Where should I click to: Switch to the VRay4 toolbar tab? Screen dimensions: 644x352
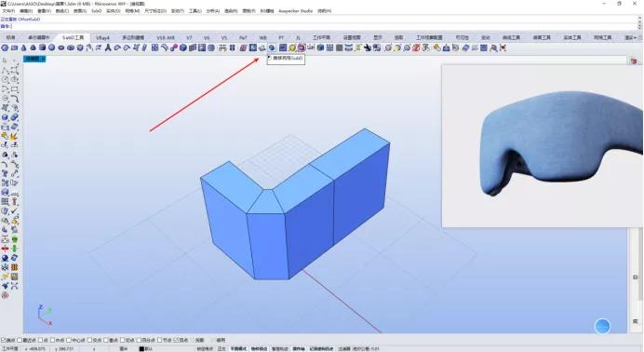[102, 37]
